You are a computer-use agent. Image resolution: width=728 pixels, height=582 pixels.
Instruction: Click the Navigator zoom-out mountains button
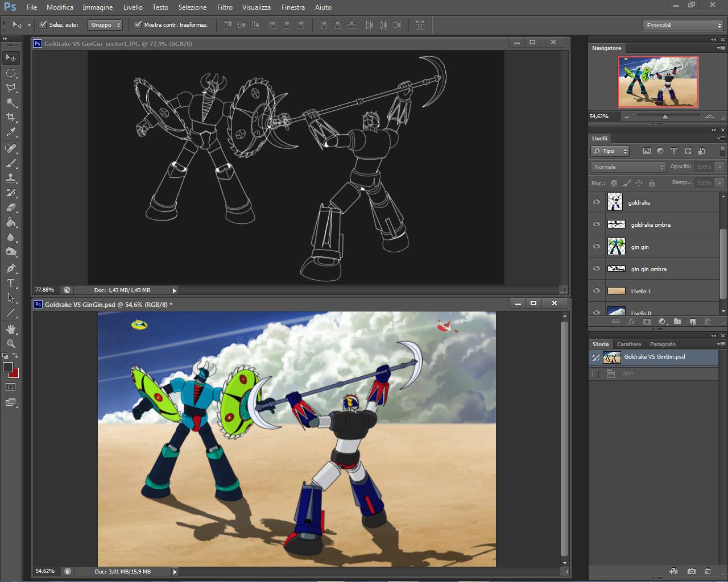pyautogui.click(x=627, y=117)
